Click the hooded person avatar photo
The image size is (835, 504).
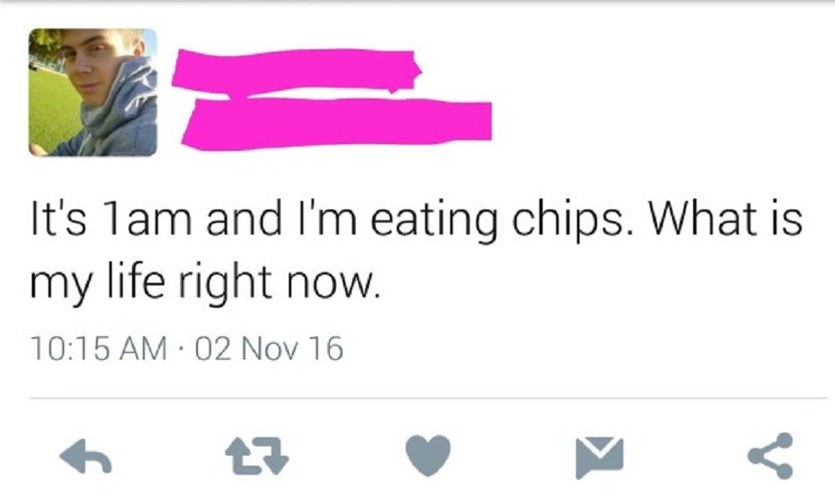click(x=93, y=92)
